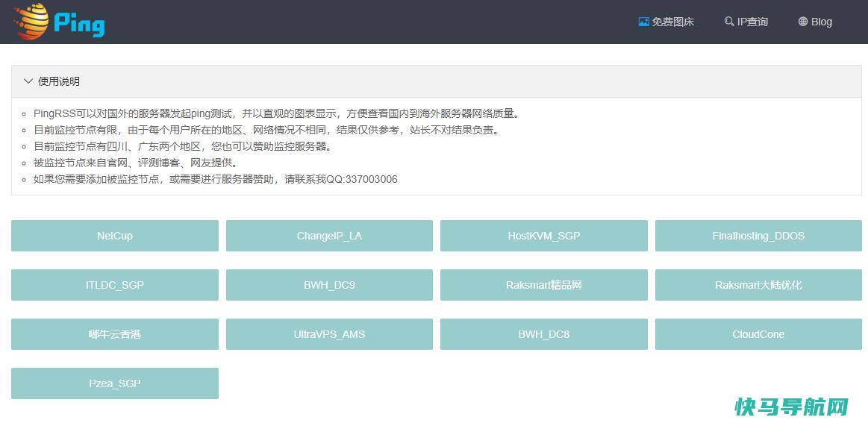Image resolution: width=868 pixels, height=423 pixels.
Task: Click the line starting 目前监控节点有限
Action: tap(267, 130)
